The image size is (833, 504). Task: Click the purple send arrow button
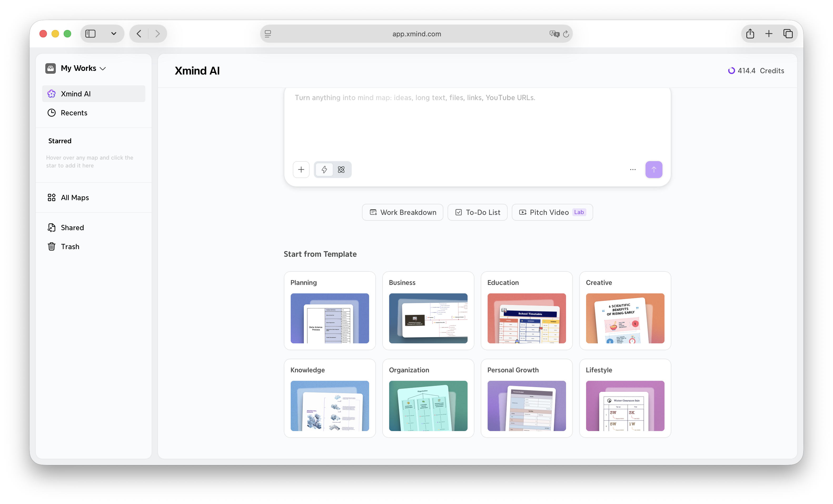coord(653,169)
